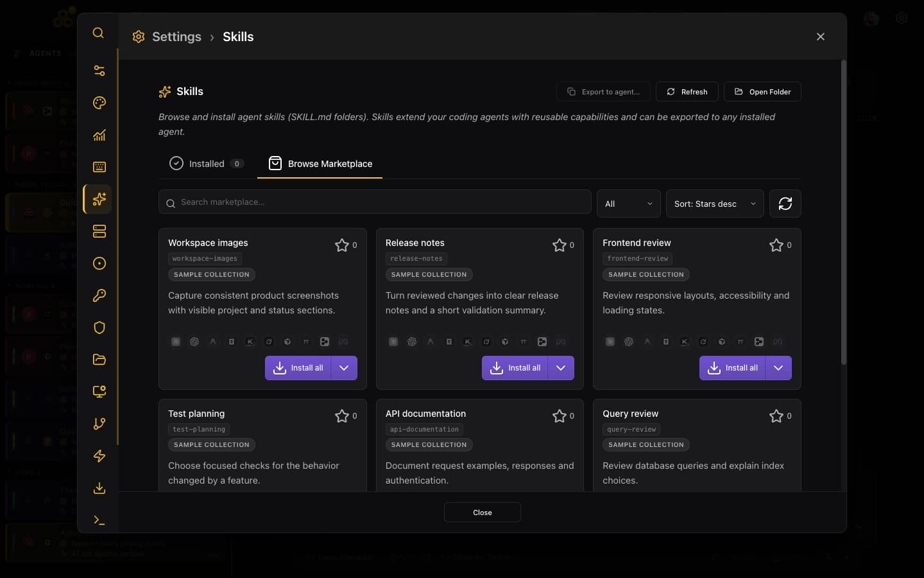Click the settings gear in the background window header
The width and height of the screenshot is (924, 578).
(902, 18)
